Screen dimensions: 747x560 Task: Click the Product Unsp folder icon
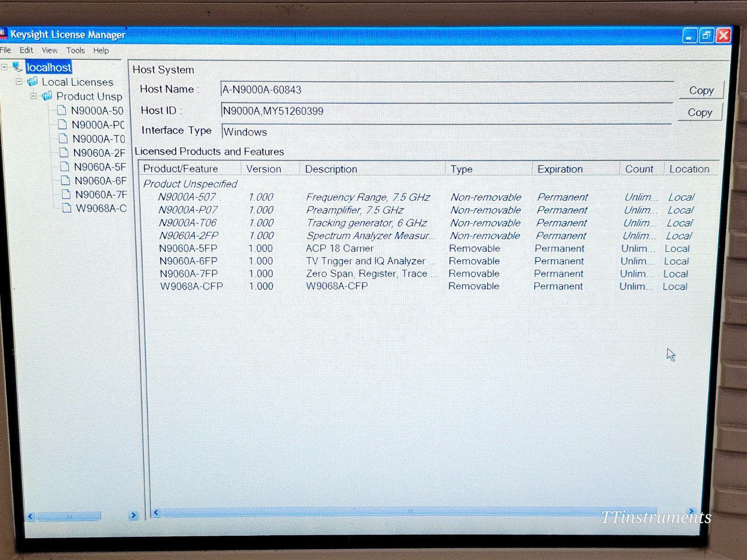(x=47, y=96)
